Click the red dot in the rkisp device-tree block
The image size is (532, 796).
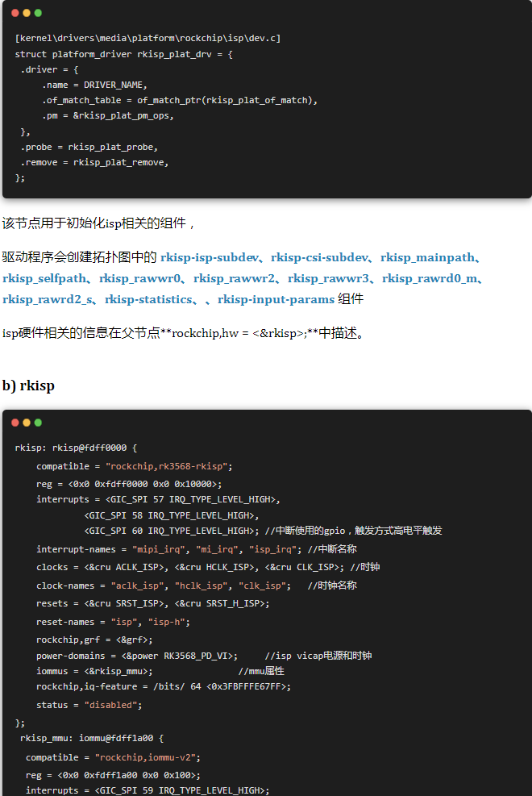pyautogui.click(x=15, y=423)
